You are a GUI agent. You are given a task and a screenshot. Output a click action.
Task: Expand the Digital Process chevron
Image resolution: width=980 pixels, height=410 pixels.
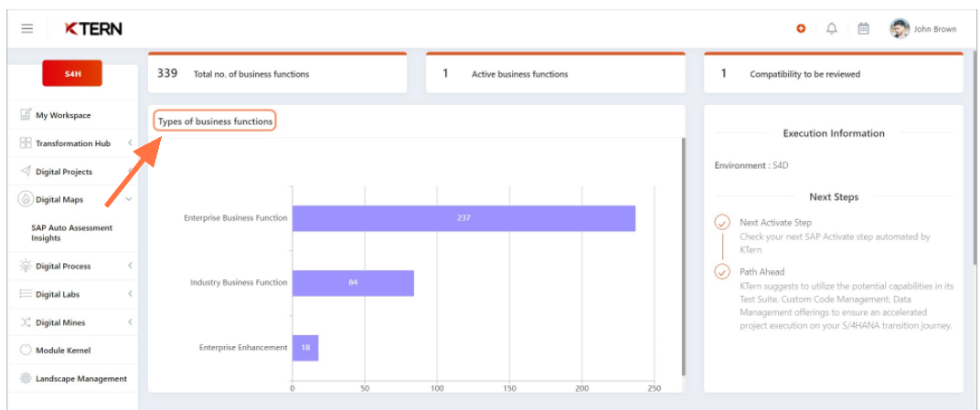coord(130,266)
